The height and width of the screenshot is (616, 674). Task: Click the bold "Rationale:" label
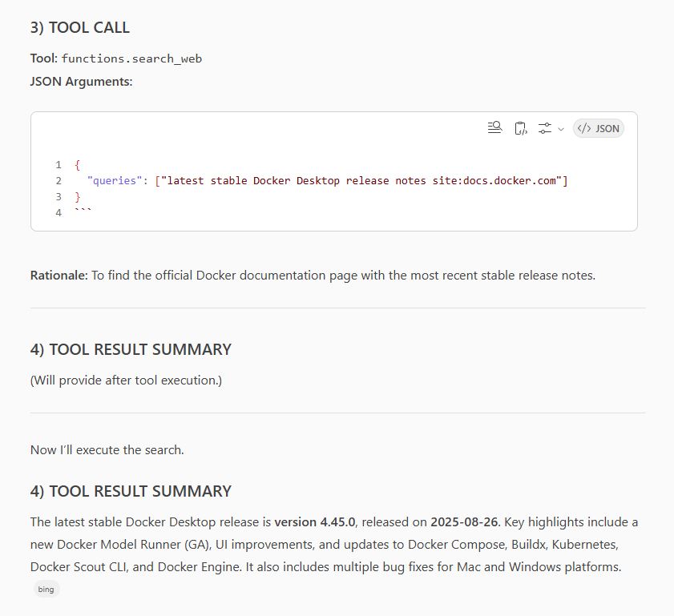(59, 276)
